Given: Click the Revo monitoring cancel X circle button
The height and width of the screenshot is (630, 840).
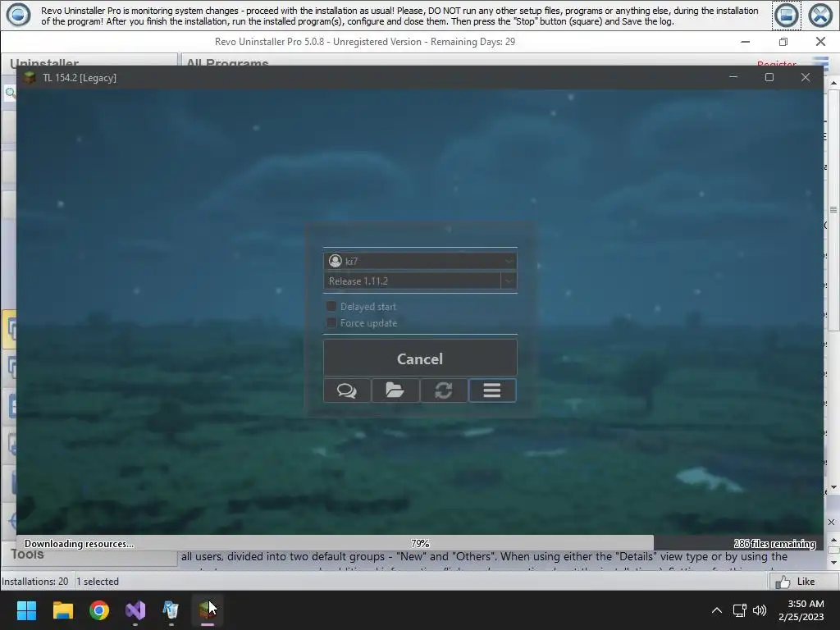Looking at the screenshot, I should tap(820, 15).
